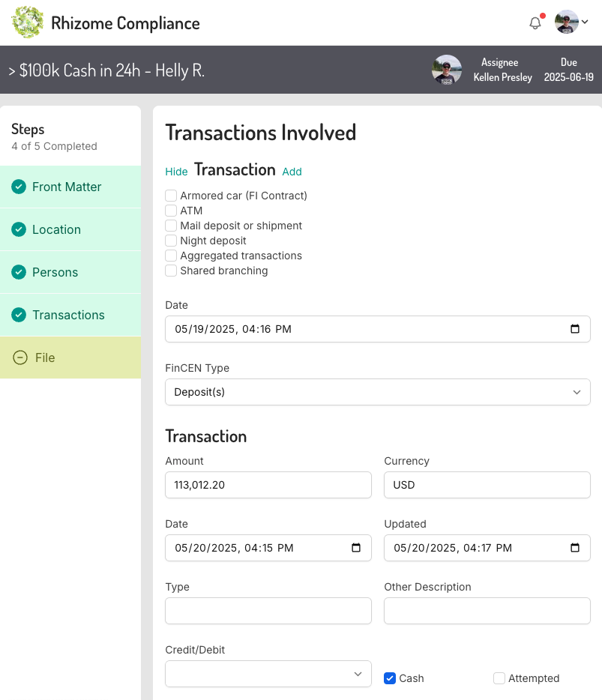
Task: Check the Attempted checkbox
Action: coord(499,678)
